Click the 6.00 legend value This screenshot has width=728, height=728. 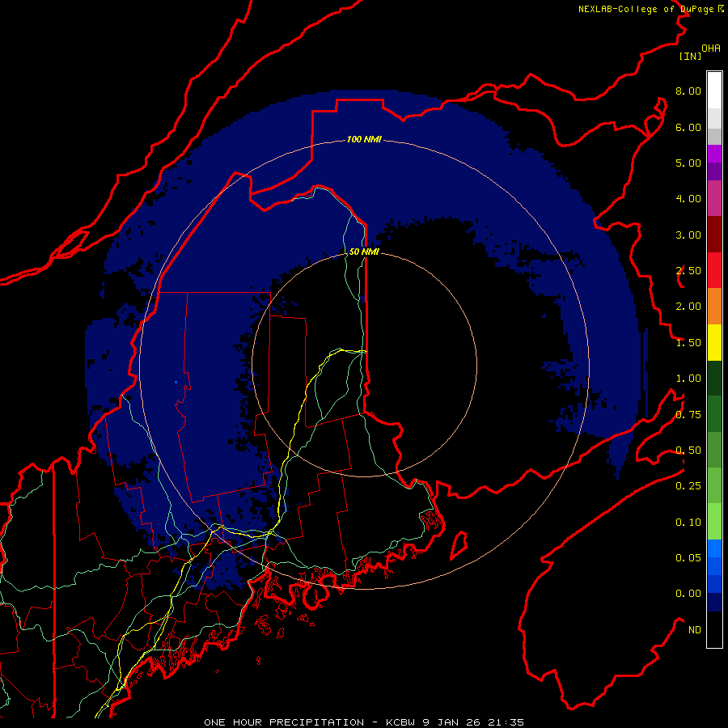click(688, 127)
